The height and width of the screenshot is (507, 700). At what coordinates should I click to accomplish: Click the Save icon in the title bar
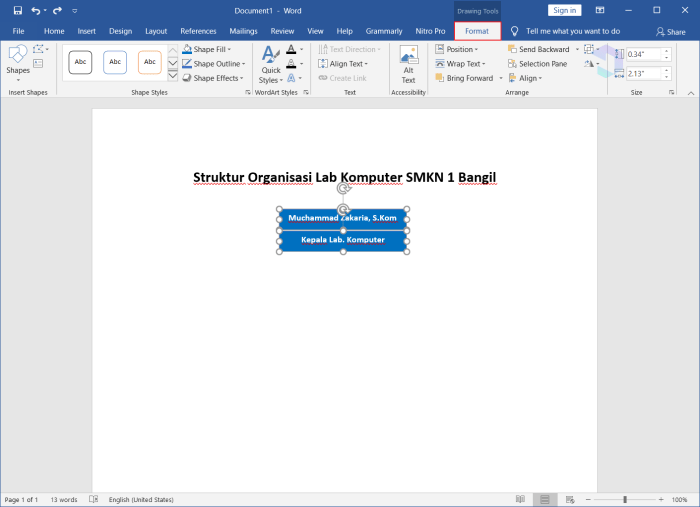(18, 10)
